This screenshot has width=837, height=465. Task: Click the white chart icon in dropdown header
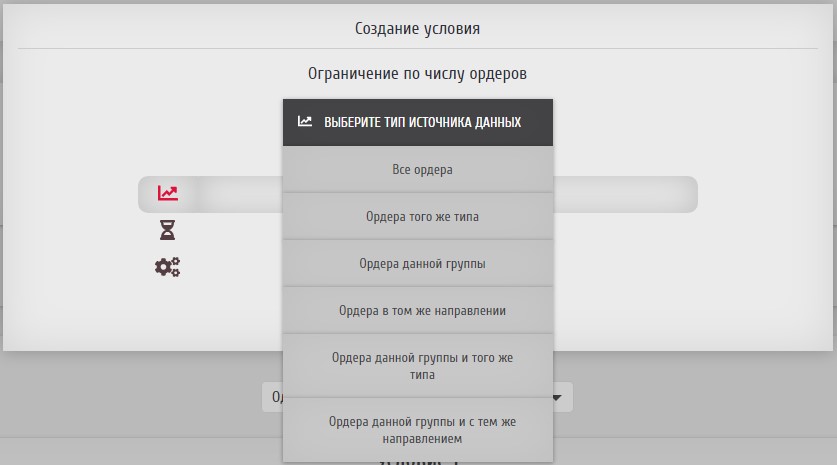click(305, 122)
